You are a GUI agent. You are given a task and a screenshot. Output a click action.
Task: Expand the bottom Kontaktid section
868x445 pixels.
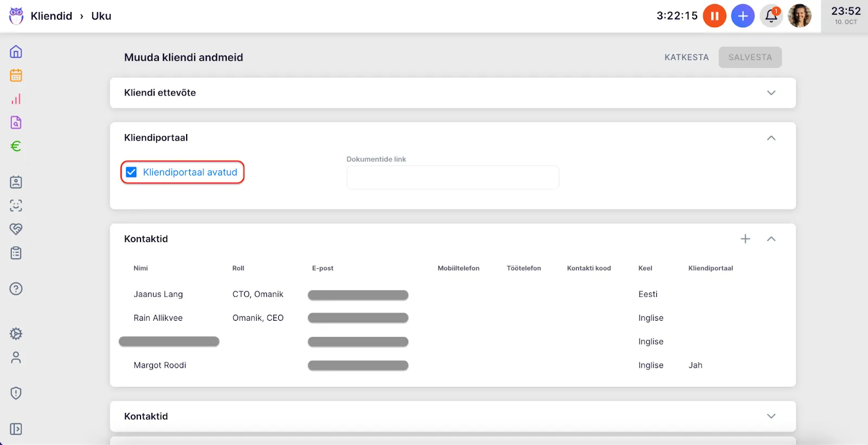tap(771, 416)
